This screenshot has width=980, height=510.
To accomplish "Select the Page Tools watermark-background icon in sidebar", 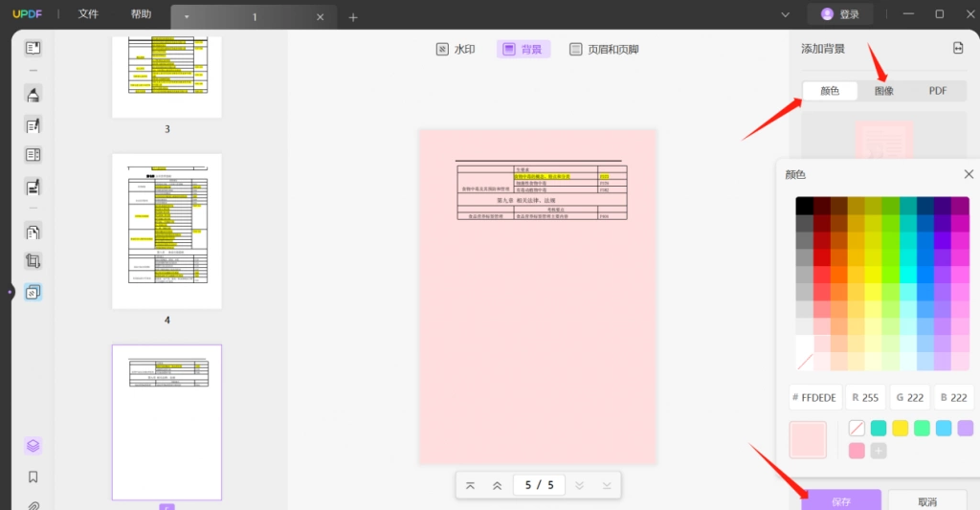I will click(33, 292).
